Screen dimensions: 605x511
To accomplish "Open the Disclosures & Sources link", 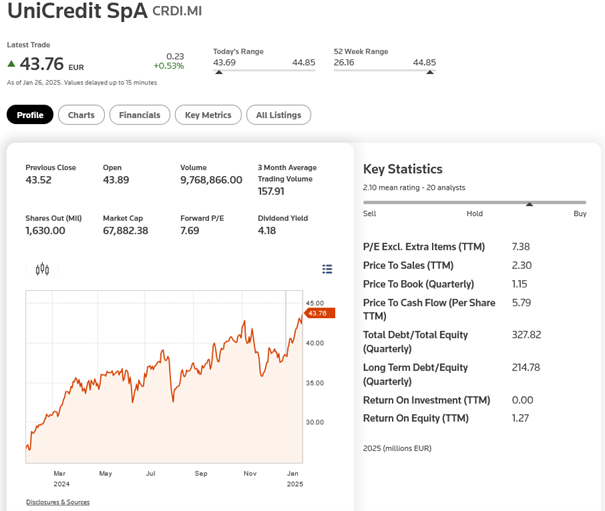I will coord(57,502).
